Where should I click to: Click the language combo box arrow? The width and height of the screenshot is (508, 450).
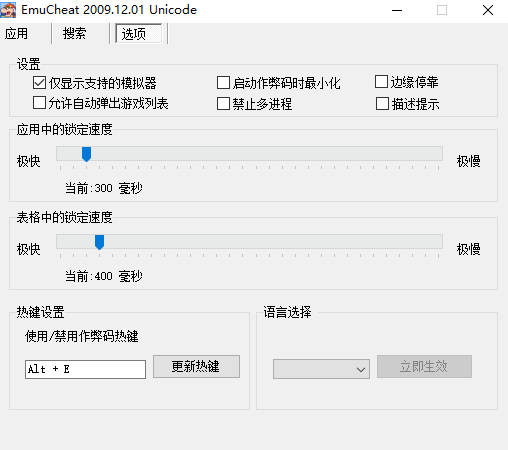click(361, 369)
